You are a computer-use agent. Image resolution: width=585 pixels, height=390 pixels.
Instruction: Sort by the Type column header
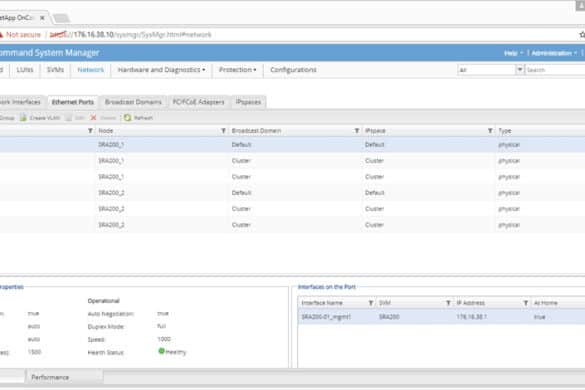click(x=505, y=131)
